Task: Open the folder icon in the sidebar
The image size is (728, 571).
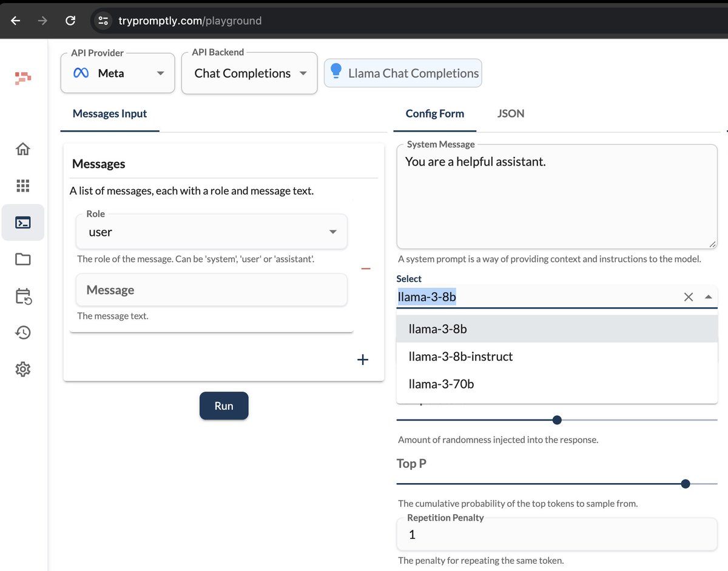Action: tap(23, 259)
